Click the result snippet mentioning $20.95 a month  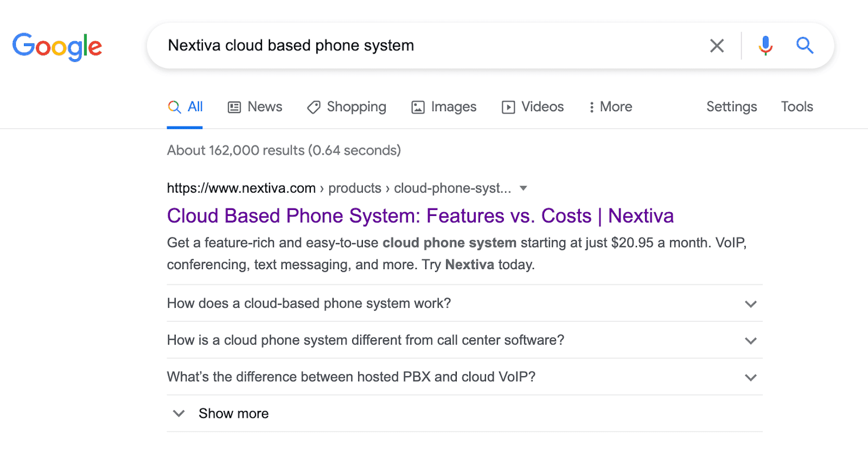[x=457, y=253]
